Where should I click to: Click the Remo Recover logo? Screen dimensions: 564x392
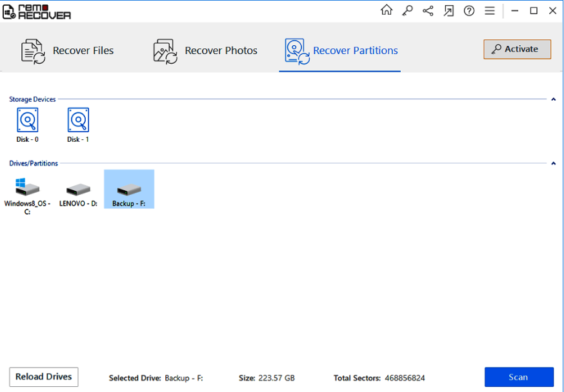[37, 11]
